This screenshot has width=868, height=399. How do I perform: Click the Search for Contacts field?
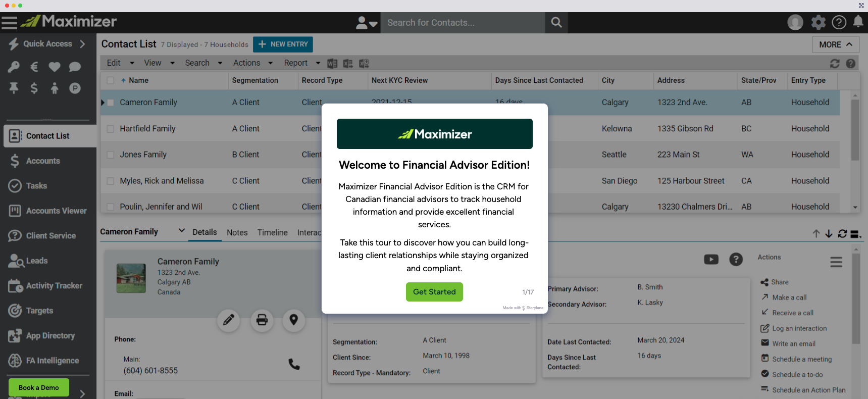coord(463,23)
